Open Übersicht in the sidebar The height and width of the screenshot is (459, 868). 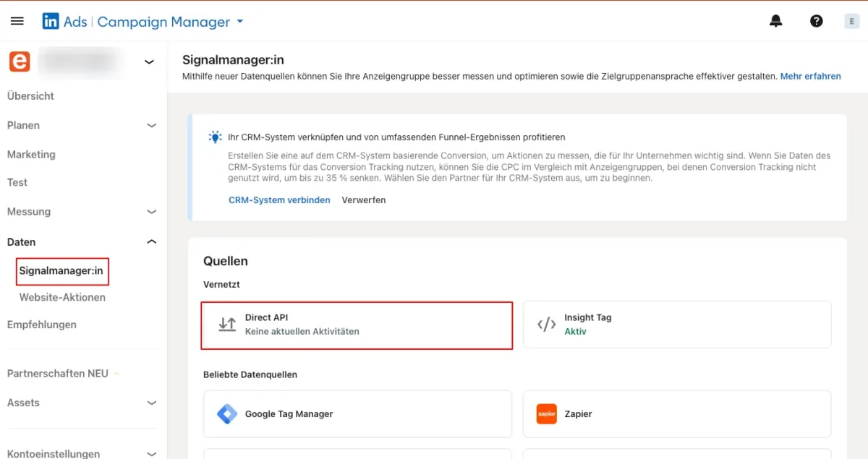pos(30,96)
